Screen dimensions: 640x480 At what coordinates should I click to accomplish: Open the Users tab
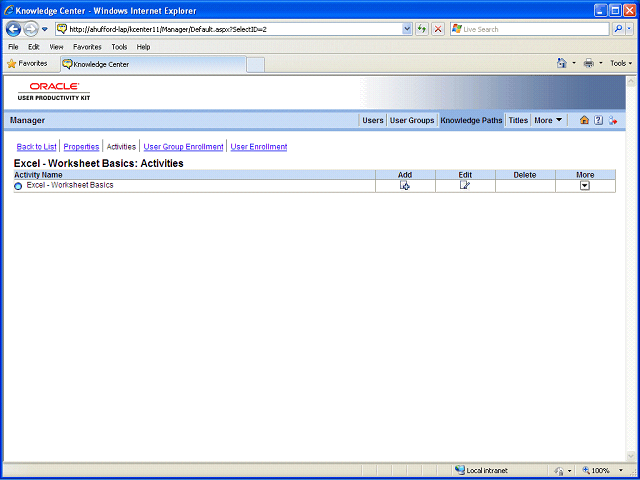[373, 120]
